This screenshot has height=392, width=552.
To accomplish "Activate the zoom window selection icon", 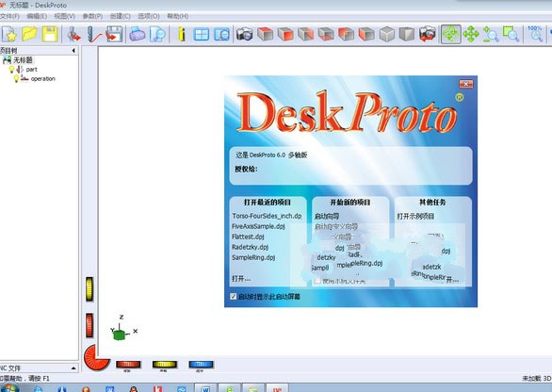I will point(511,34).
